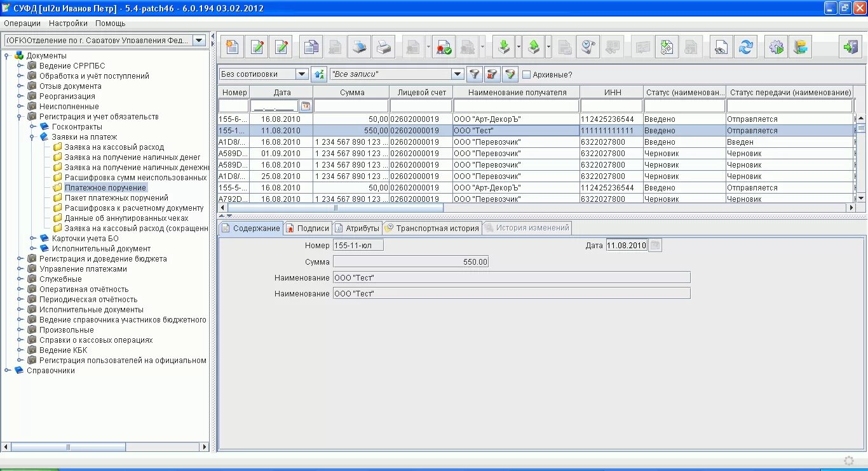The width and height of the screenshot is (868, 471).
Task: Select row dated 01.09.2010 in the table
Action: tap(535, 153)
